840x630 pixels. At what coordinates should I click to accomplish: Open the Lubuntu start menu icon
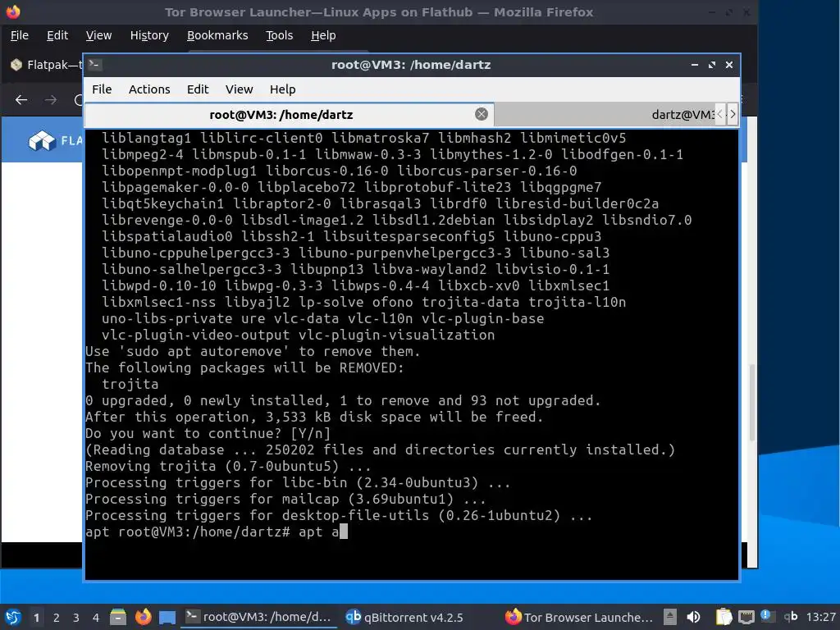(13, 617)
